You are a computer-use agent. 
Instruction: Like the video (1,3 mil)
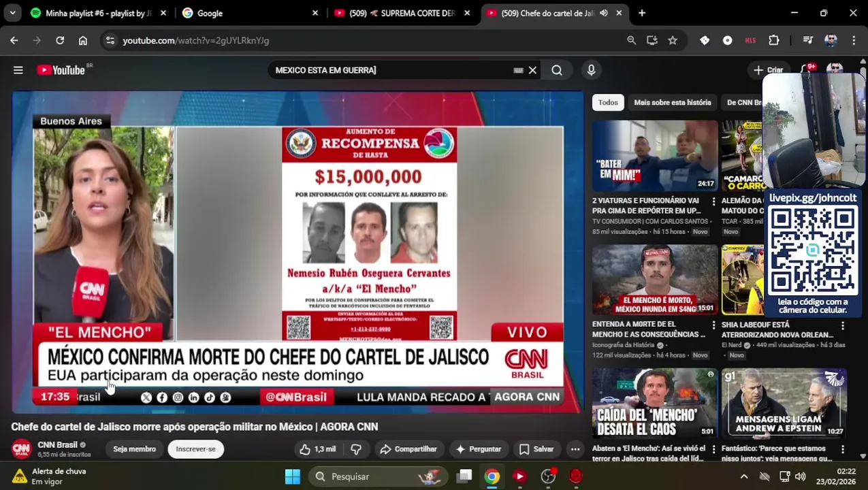click(317, 449)
